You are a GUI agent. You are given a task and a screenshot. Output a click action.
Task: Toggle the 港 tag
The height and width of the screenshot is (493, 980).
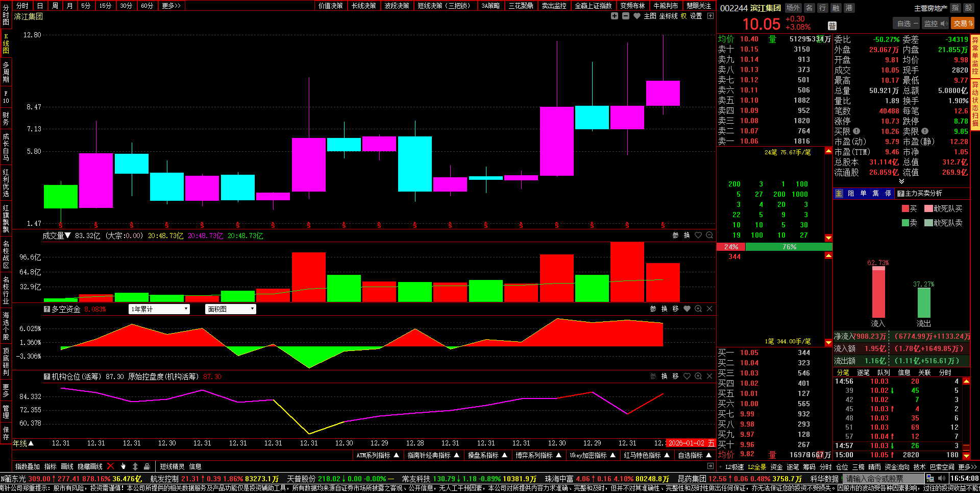849,8
